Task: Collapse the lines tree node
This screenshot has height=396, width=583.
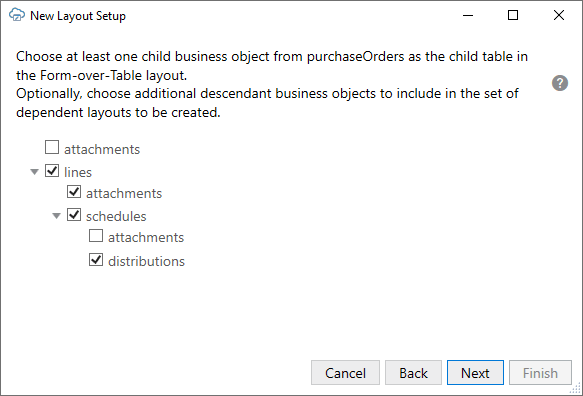Action: pos(35,172)
